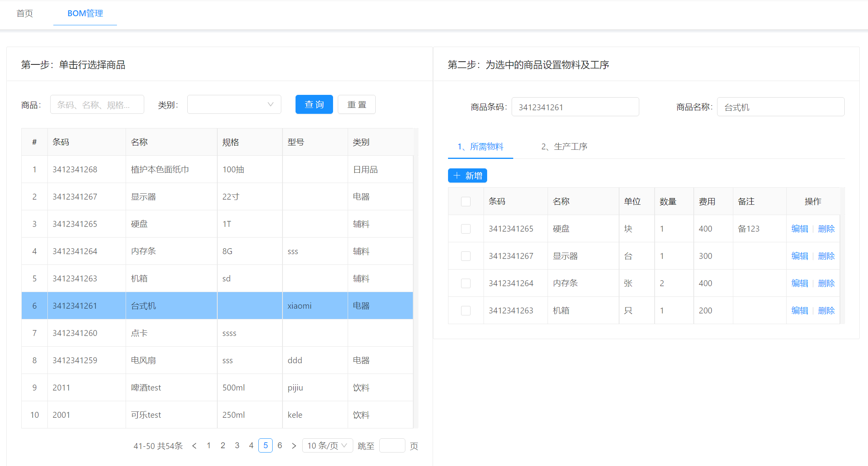The image size is (868, 466).
Task: Switch to the BOM管理 tab
Action: click(85, 13)
